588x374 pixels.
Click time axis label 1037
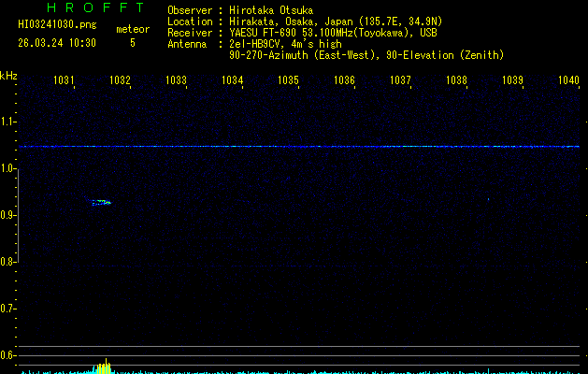coord(400,79)
